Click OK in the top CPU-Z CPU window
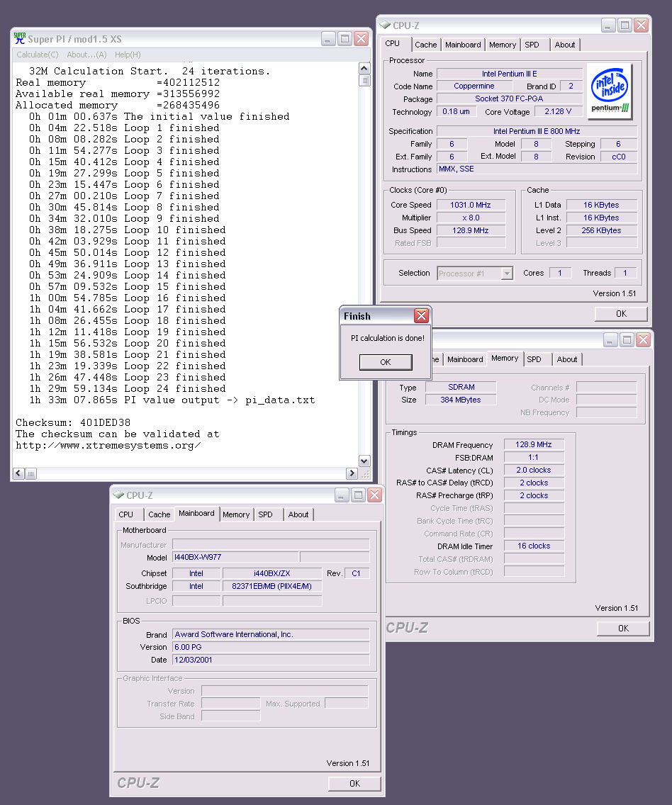This screenshot has width=672, height=805. pyautogui.click(x=621, y=314)
